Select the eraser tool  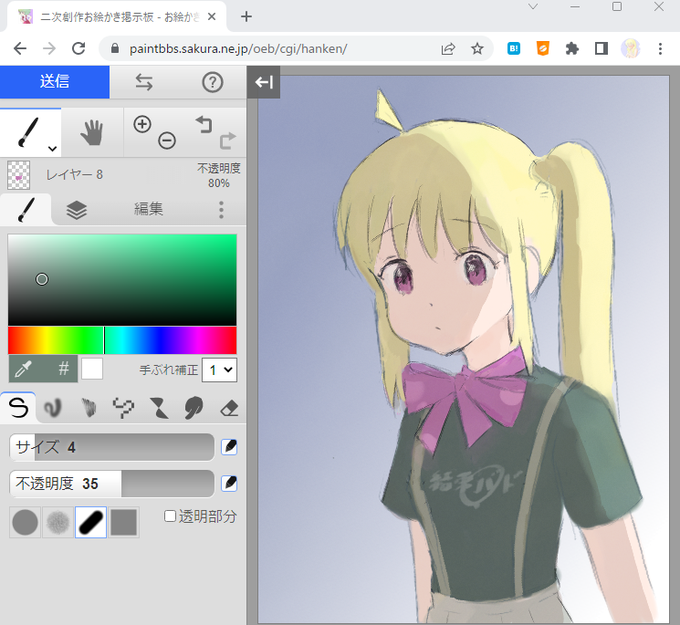[229, 408]
